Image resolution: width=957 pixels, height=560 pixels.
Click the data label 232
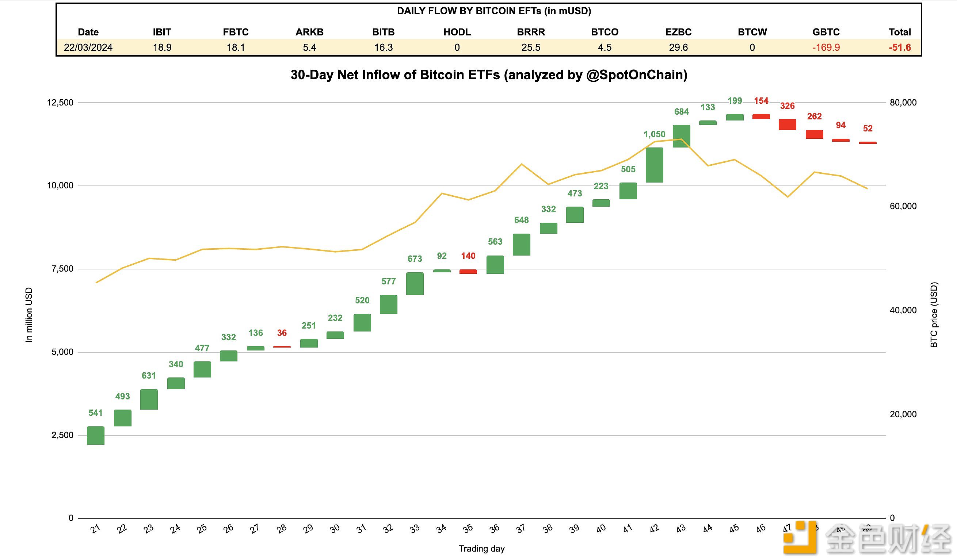[335, 318]
